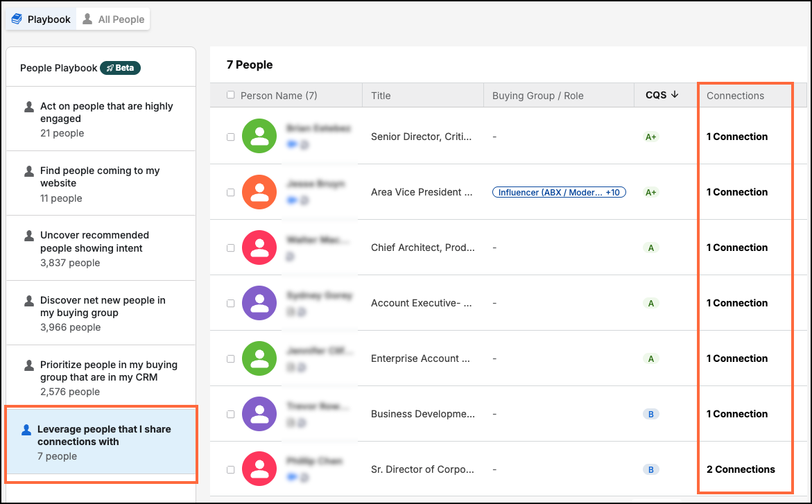Screen dimensions: 812x504
Task: Click blue person icon beside 'Leverage people' item
Action: [26, 430]
